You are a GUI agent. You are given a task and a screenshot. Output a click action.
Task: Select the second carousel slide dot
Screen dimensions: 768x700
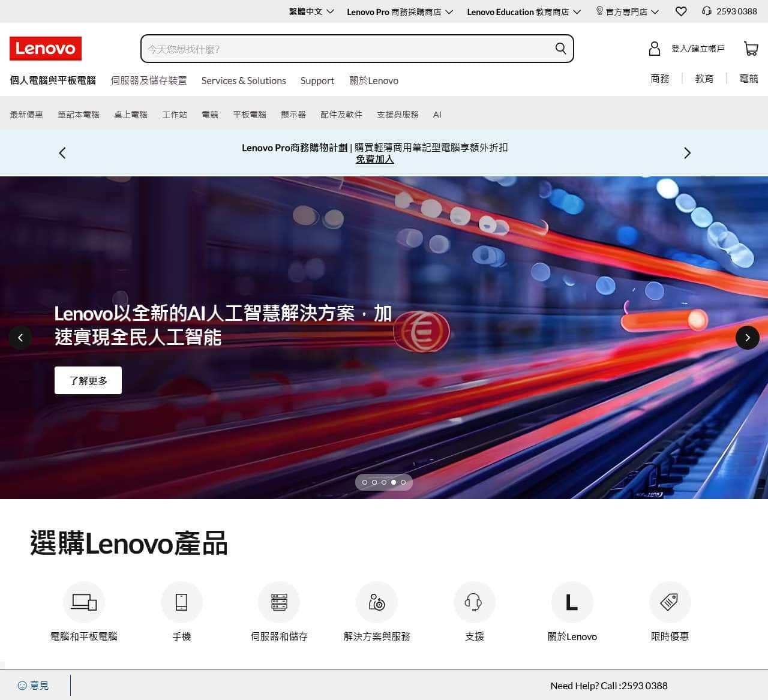click(x=374, y=482)
